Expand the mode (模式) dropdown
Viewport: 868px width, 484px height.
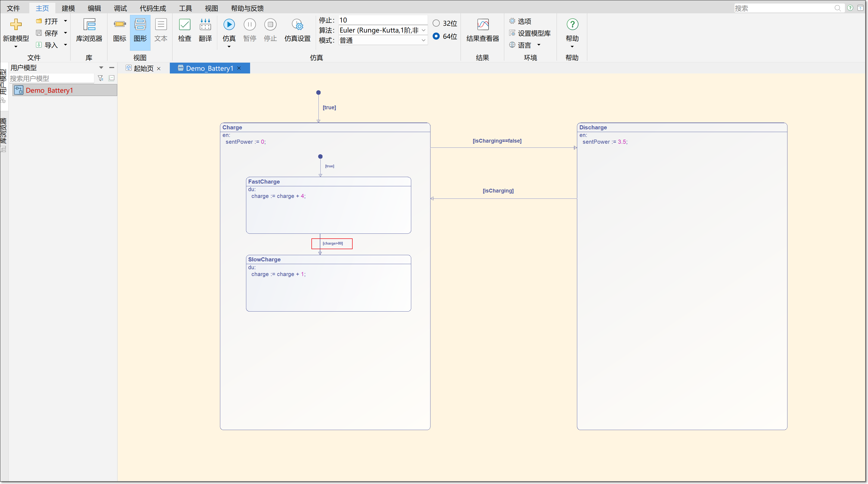click(x=423, y=40)
